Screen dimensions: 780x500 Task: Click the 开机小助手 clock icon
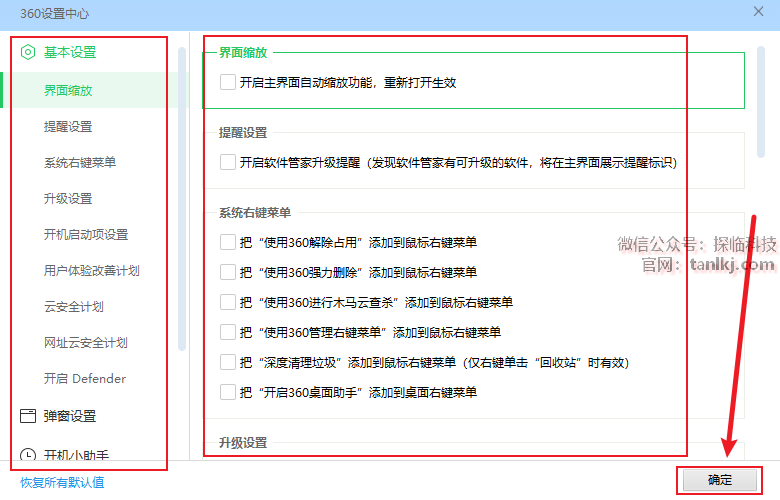tap(28, 455)
